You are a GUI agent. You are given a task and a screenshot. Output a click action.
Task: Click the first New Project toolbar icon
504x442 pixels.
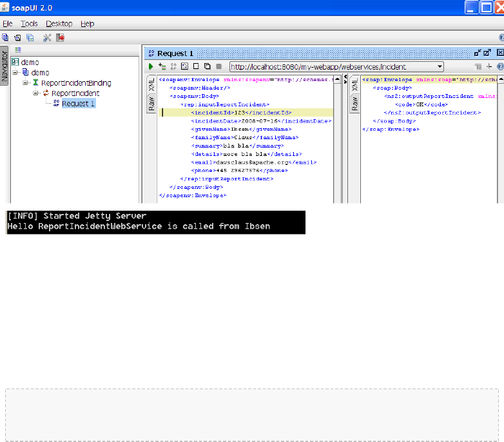point(5,38)
